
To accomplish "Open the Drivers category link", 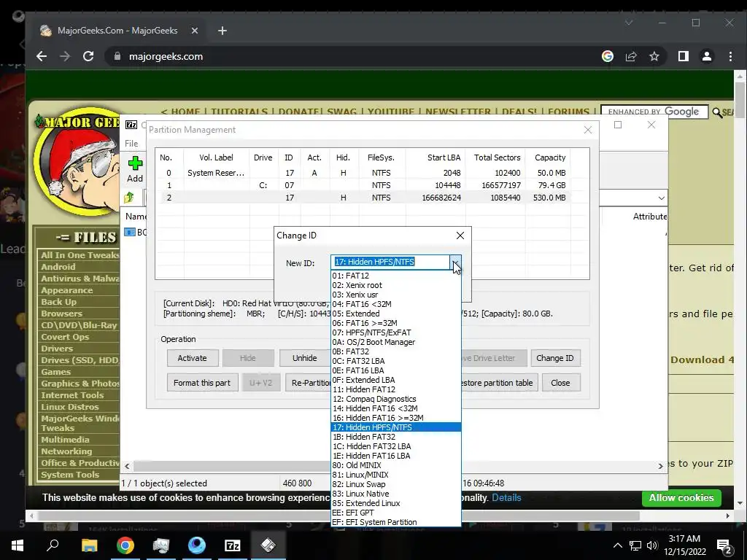I will (57, 349).
